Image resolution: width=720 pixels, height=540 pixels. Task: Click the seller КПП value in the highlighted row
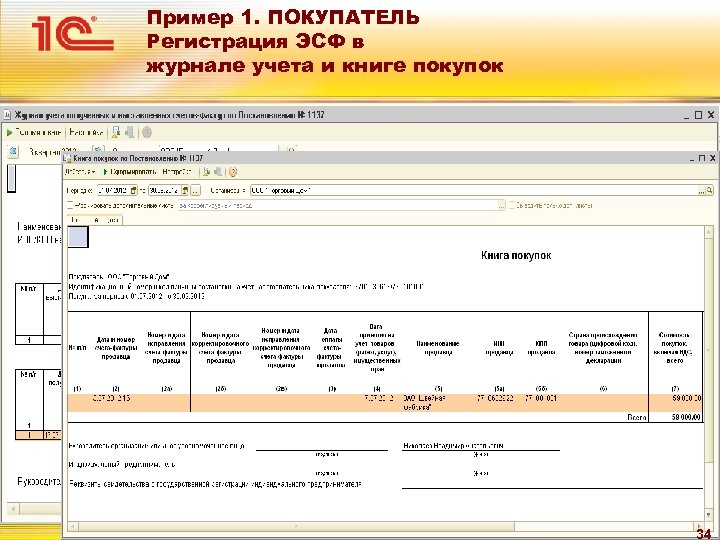[541, 399]
